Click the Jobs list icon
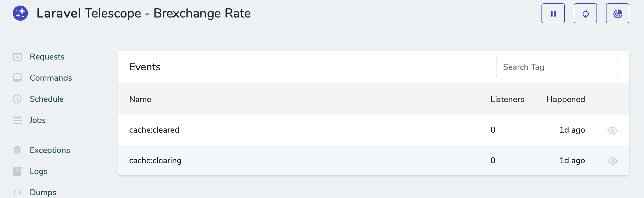The width and height of the screenshot is (644, 198). pyautogui.click(x=17, y=120)
